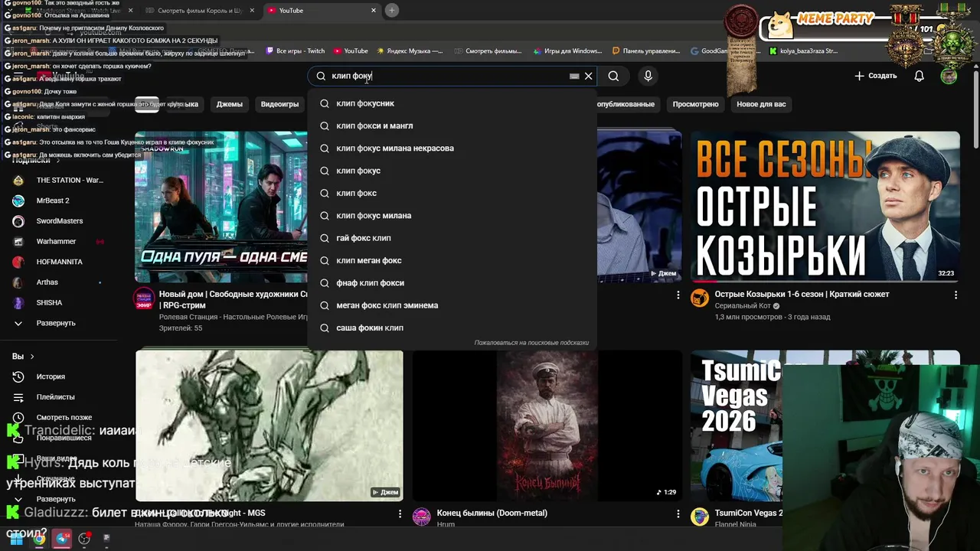This screenshot has width=980, height=551.
Task: Open Hrum channel avatar icon
Action: tap(422, 517)
